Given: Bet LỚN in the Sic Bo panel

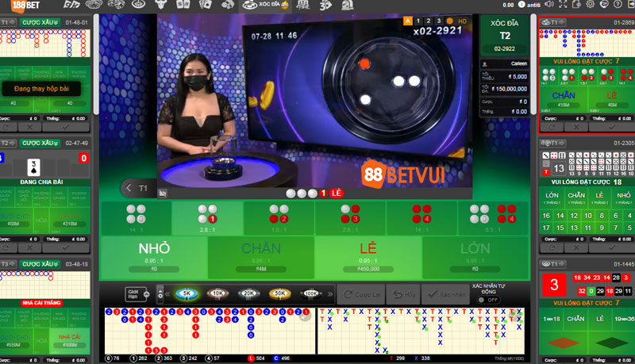Looking at the screenshot, I should pyautogui.click(x=552, y=197).
